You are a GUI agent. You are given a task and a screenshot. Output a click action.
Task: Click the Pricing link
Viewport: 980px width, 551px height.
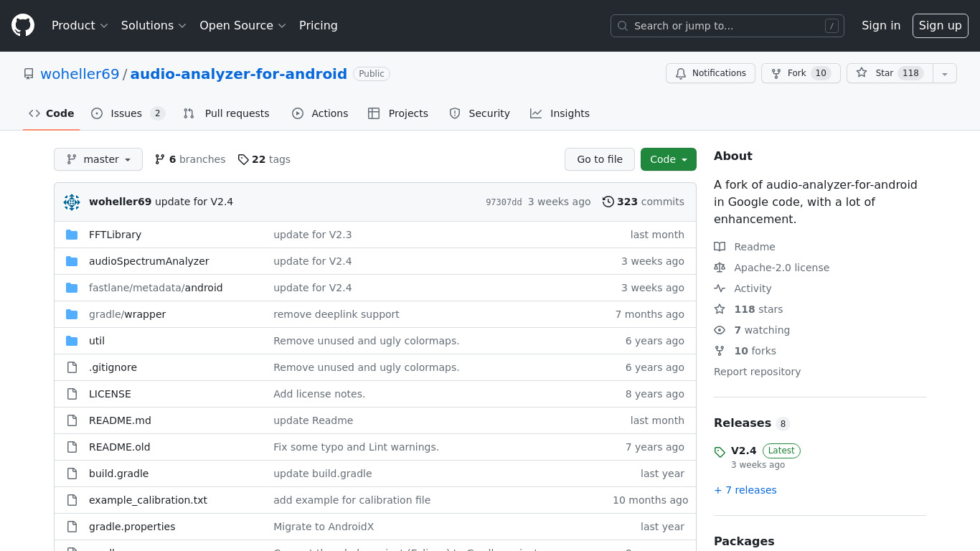(319, 26)
